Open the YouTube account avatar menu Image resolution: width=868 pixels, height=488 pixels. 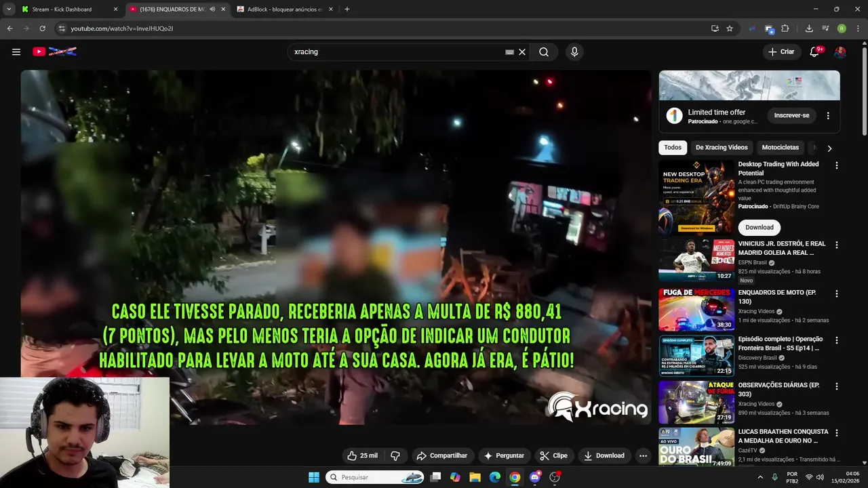click(x=840, y=52)
